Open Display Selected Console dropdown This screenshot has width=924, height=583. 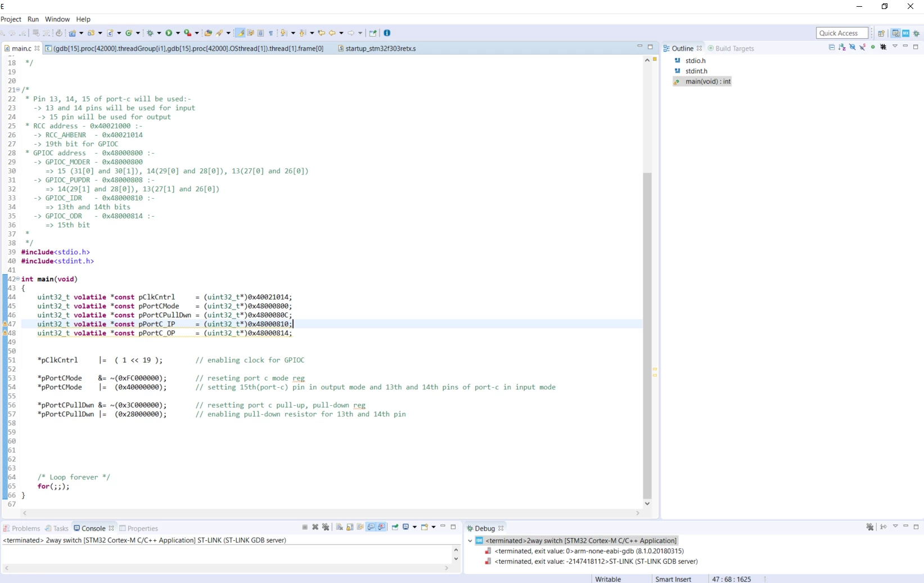(x=414, y=527)
